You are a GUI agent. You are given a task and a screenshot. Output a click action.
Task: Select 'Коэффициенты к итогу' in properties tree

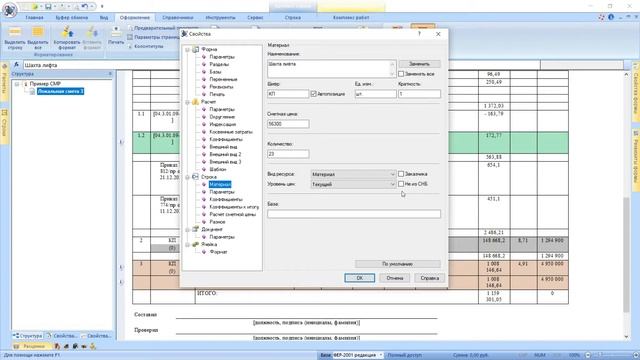click(x=234, y=207)
